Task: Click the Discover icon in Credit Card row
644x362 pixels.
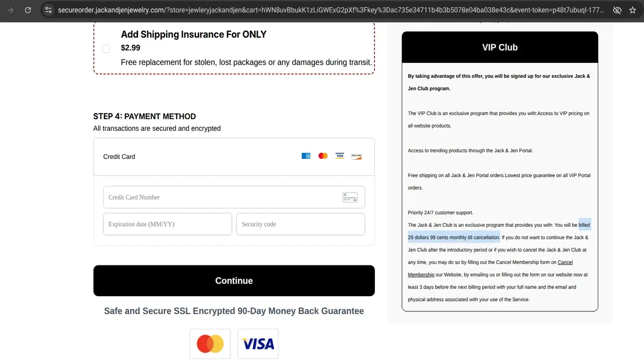Action: point(356,156)
